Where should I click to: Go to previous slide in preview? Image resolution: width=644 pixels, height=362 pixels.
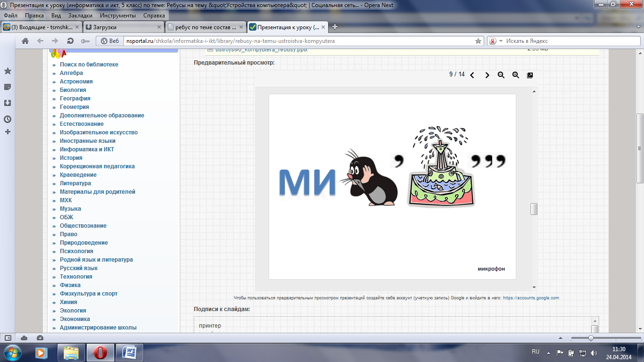coord(472,75)
